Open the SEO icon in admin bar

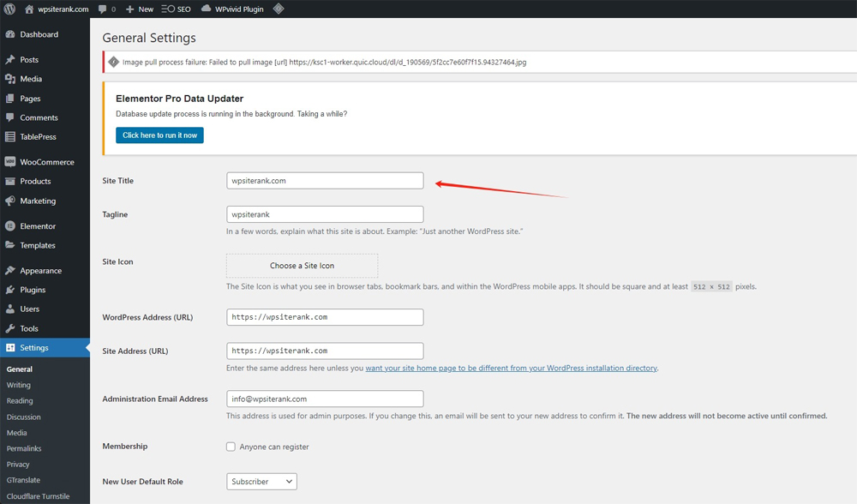168,9
